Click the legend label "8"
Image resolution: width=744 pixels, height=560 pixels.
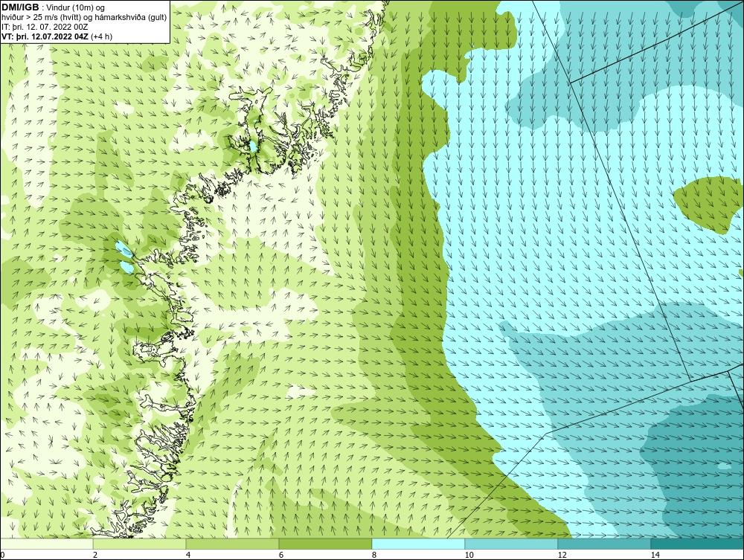tap(374, 555)
